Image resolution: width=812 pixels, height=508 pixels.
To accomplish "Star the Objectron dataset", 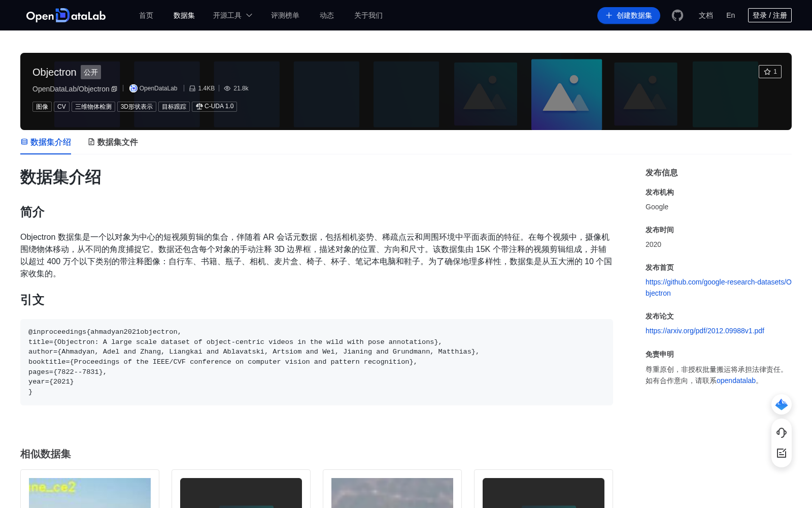I will [x=770, y=72].
